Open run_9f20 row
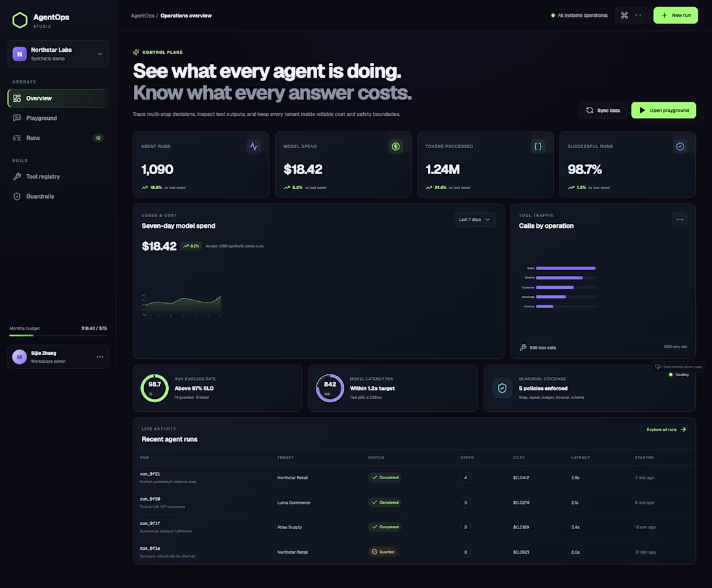The height and width of the screenshot is (588, 712). pyautogui.click(x=414, y=503)
